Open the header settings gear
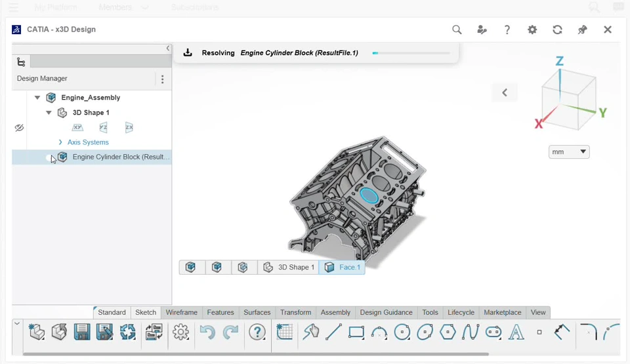The image size is (630, 364). click(532, 30)
